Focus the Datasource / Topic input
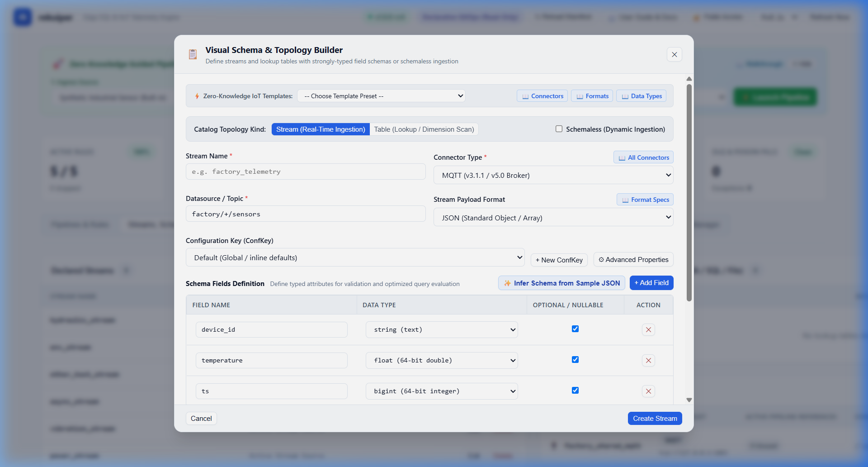The height and width of the screenshot is (467, 868). [x=306, y=214]
